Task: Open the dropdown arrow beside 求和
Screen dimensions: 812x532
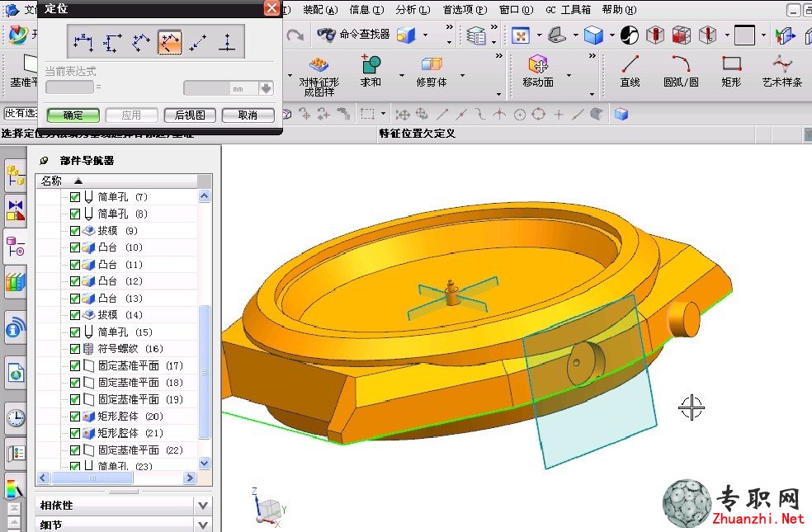Action: 402,76
